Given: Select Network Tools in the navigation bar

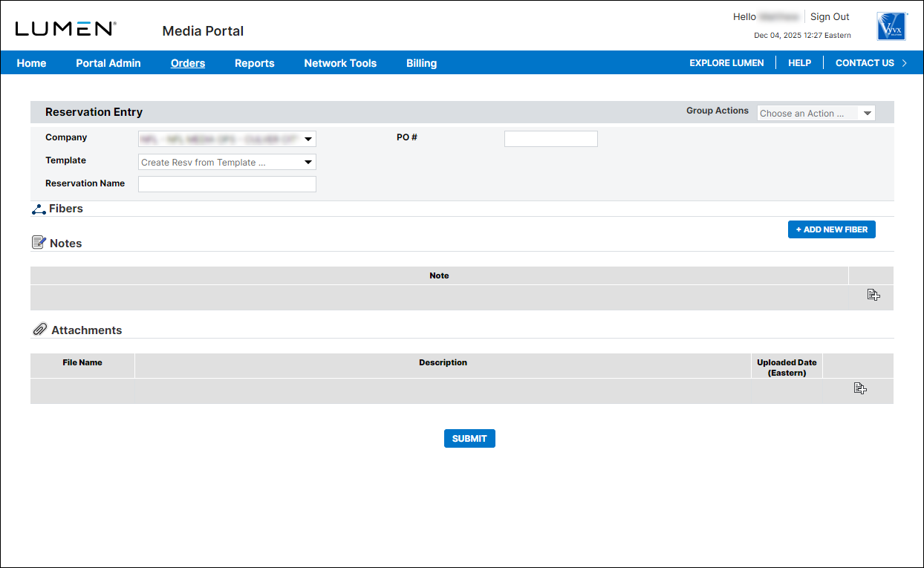Looking at the screenshot, I should (x=340, y=63).
